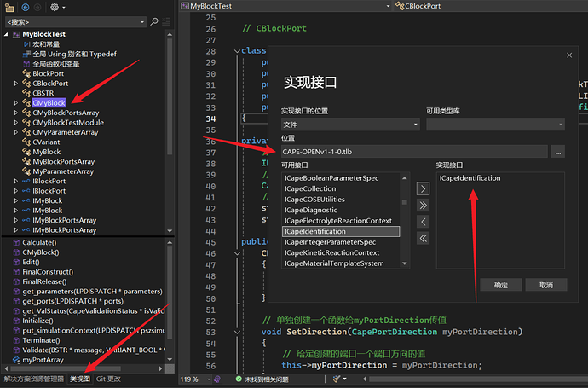Image resolution: width=588 pixels, height=388 pixels.
Task: Select the CBSTR class item
Action: (x=43, y=93)
